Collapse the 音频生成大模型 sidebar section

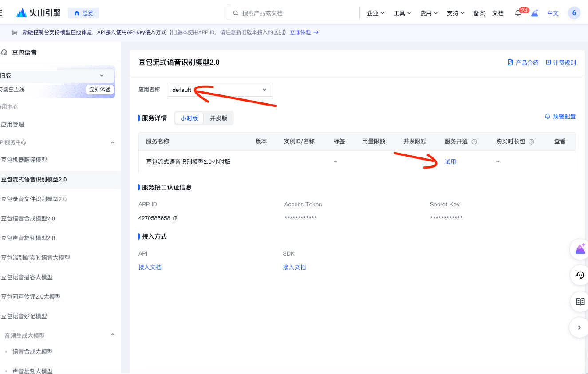click(112, 335)
